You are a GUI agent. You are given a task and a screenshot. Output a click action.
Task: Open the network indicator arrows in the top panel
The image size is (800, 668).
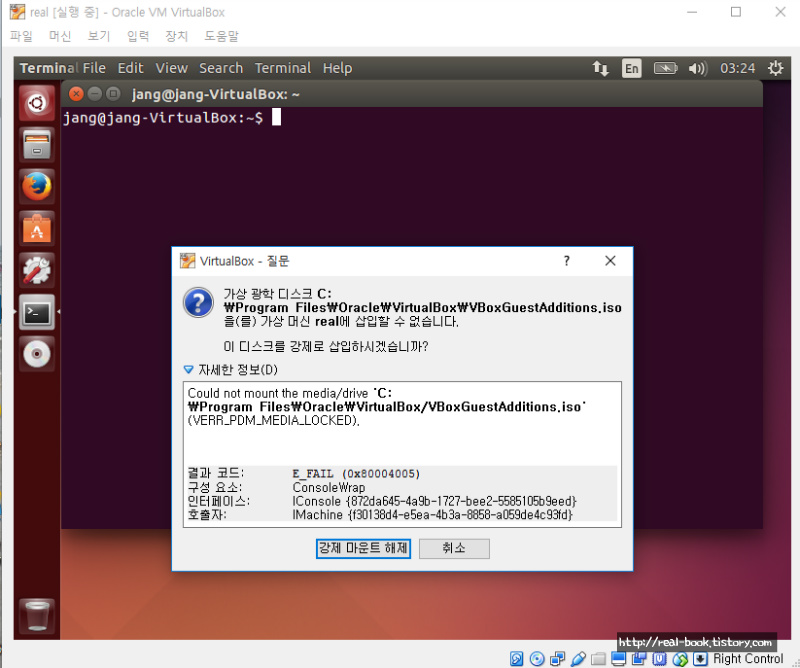600,68
